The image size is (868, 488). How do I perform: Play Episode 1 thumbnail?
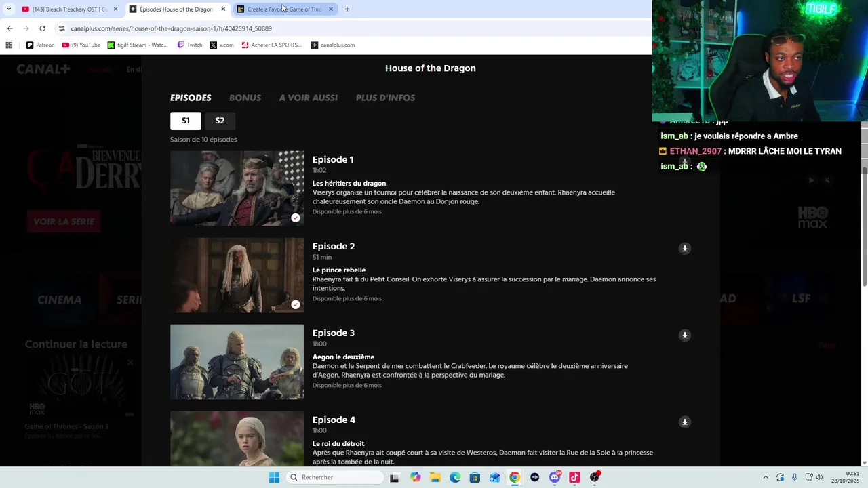(237, 188)
